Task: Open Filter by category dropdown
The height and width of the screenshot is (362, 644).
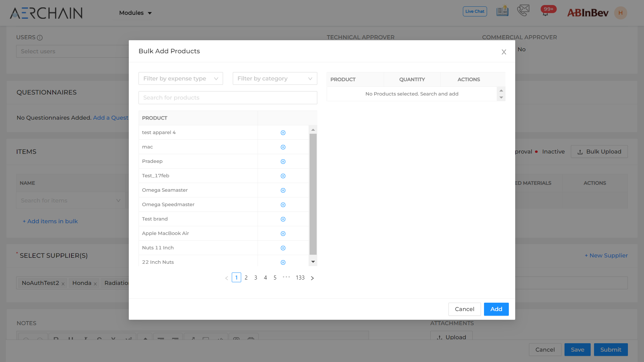Action: click(x=275, y=78)
